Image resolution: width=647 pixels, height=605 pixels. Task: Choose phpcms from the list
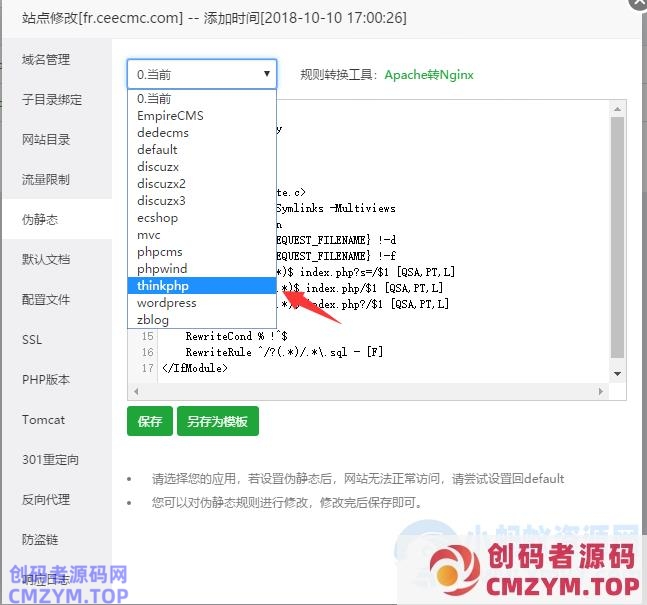[160, 251]
